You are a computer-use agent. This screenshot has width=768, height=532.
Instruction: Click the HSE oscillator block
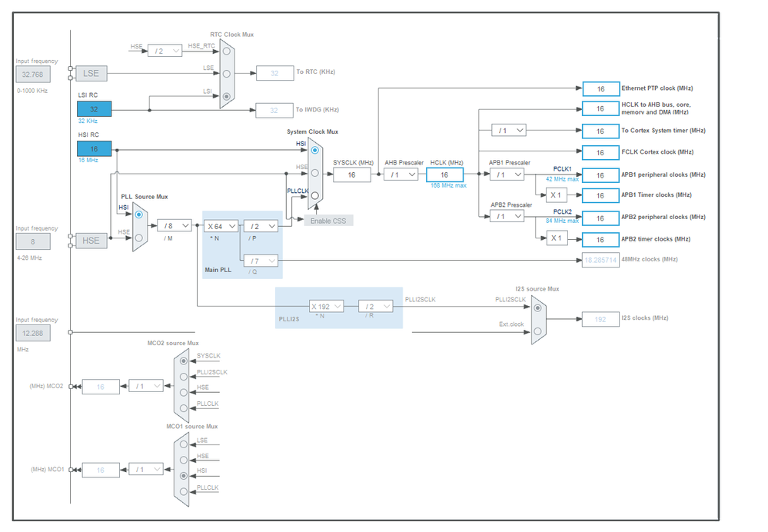click(91, 241)
